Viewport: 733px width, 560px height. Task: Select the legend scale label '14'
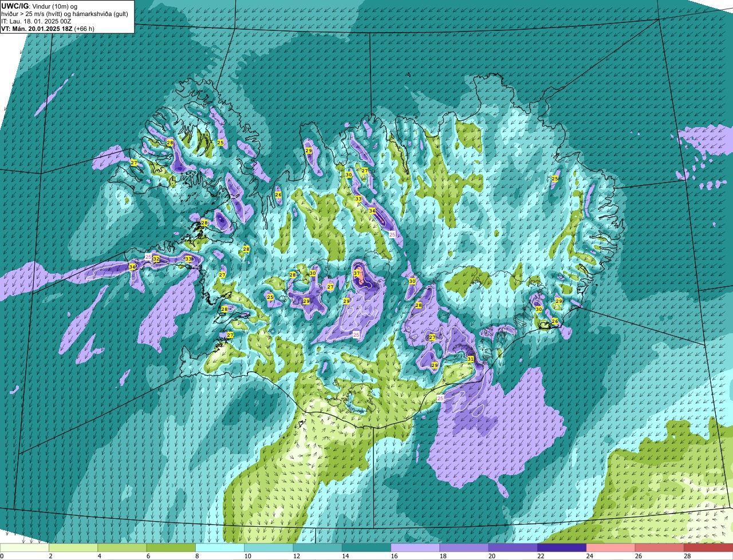[345, 556]
